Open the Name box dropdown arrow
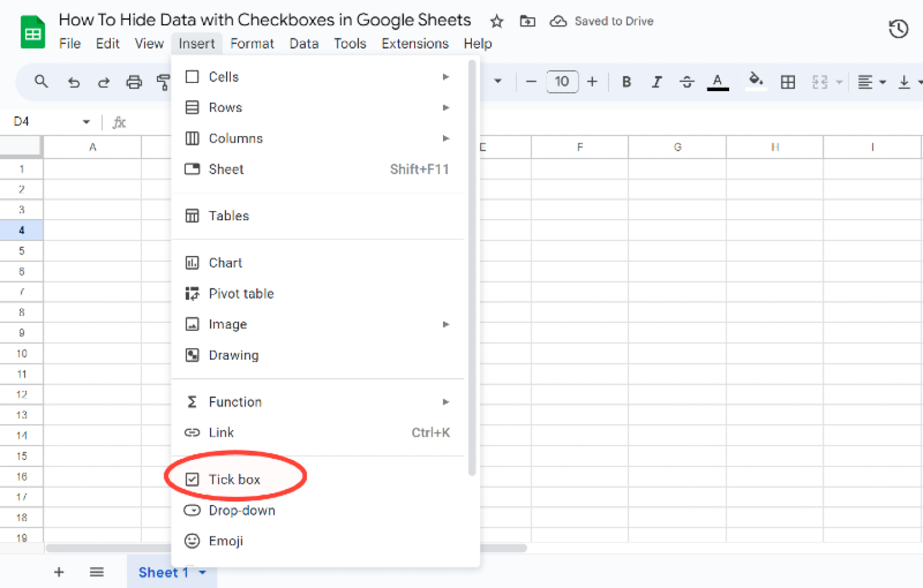Image resolution: width=923 pixels, height=588 pixels. [86, 122]
